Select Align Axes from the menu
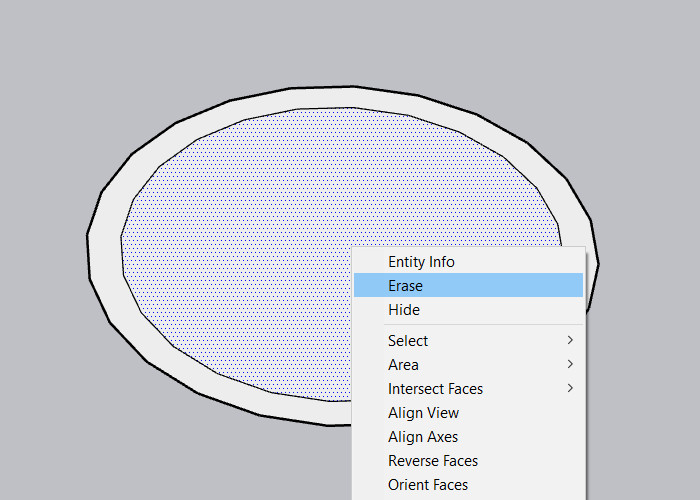 pos(423,437)
